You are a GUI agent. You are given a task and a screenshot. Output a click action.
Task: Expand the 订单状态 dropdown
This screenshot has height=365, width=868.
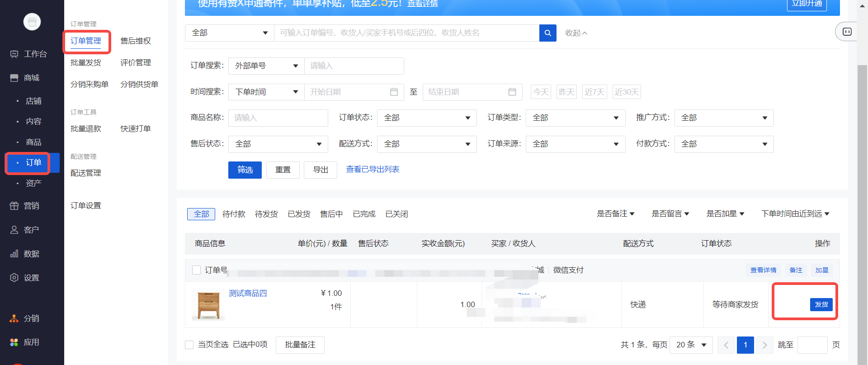[x=426, y=118]
